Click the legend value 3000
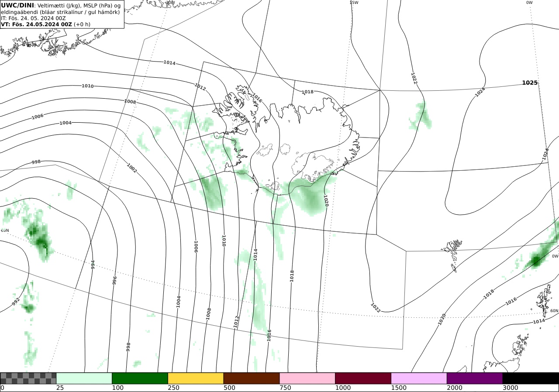 click(x=510, y=388)
